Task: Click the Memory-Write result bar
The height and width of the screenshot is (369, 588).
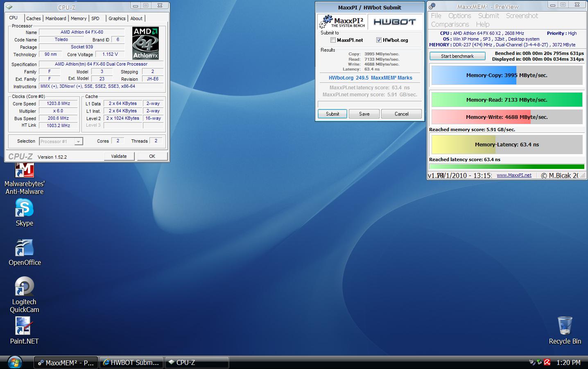Action: pyautogui.click(x=507, y=117)
